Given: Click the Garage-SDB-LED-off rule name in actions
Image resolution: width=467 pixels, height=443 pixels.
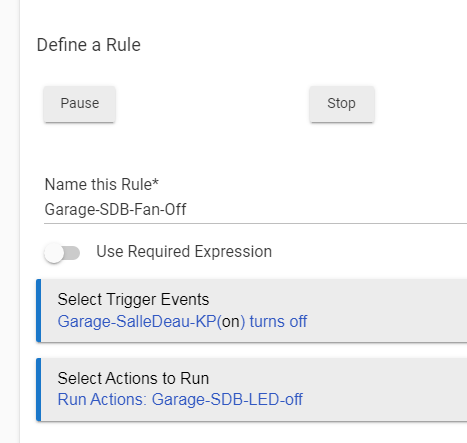Looking at the screenshot, I should pyautogui.click(x=227, y=399).
